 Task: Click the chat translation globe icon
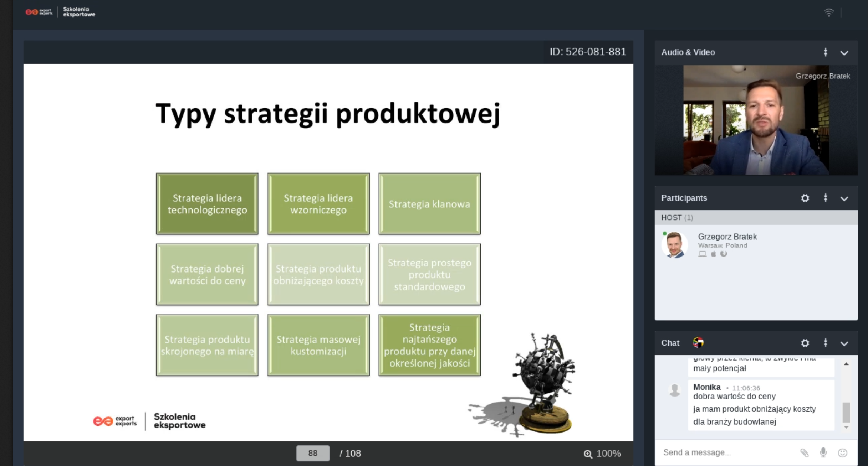[x=698, y=342]
